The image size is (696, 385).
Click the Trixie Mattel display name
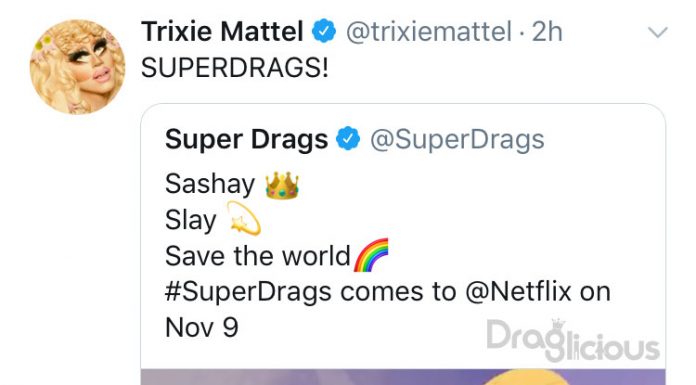click(222, 32)
